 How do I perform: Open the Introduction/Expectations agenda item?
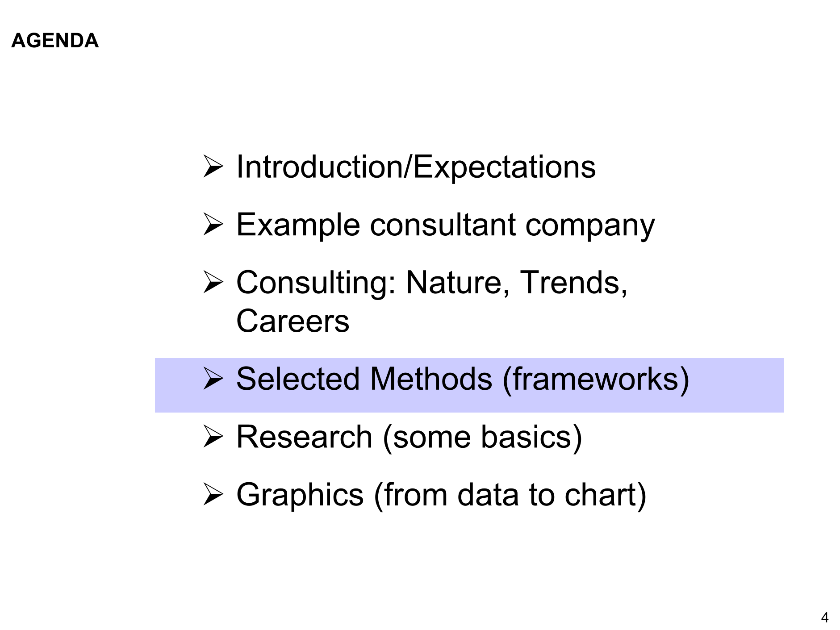(x=415, y=167)
